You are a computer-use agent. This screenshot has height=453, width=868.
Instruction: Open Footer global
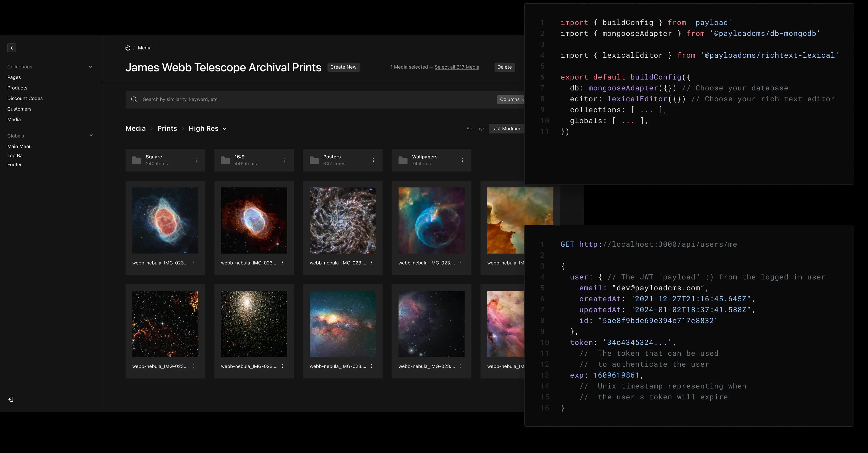point(15,165)
